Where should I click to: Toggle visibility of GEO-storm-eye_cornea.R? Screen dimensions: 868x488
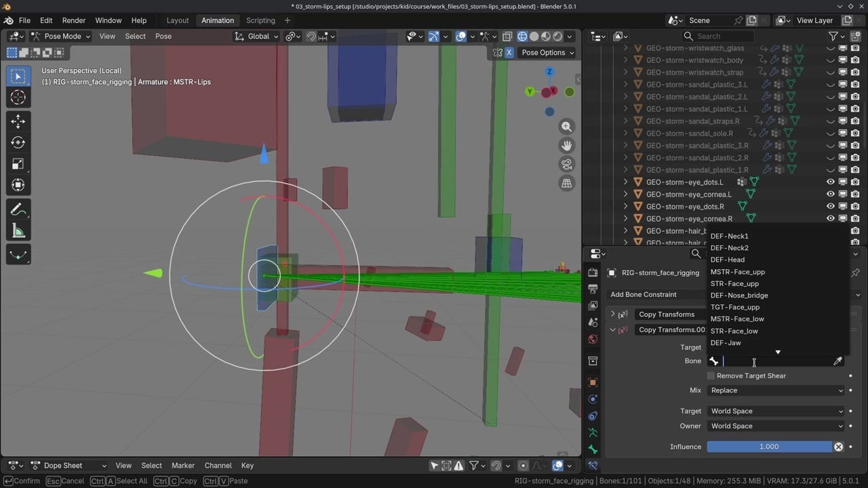tap(830, 218)
